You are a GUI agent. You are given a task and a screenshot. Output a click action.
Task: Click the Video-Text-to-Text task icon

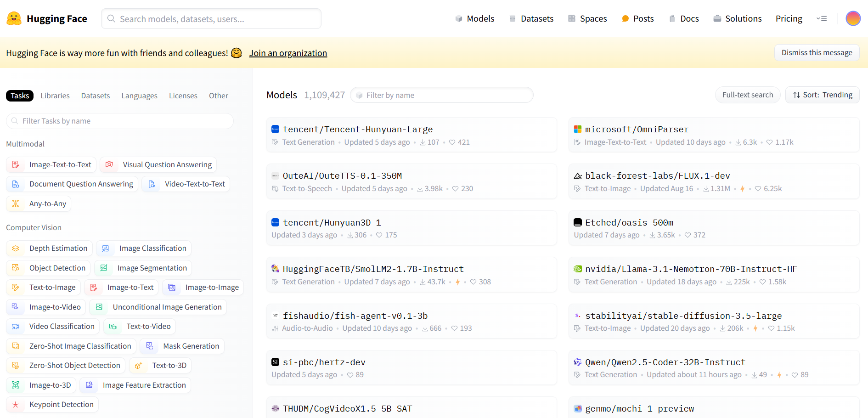(152, 184)
